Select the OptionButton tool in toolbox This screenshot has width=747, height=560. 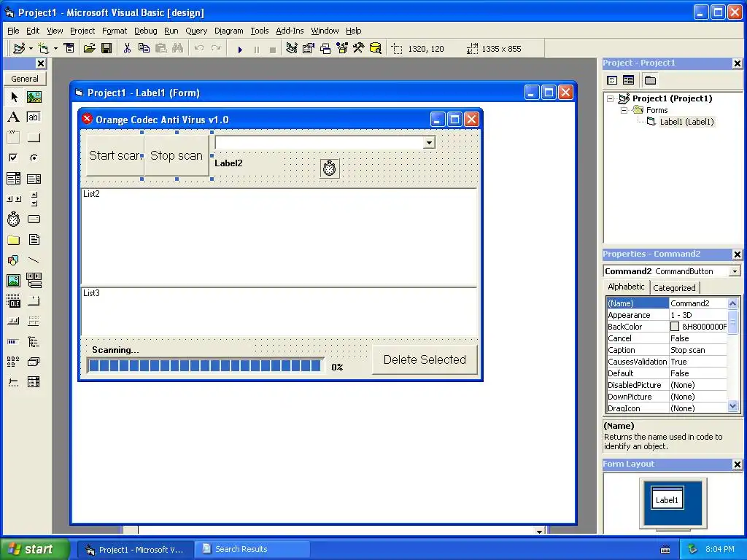click(x=34, y=157)
